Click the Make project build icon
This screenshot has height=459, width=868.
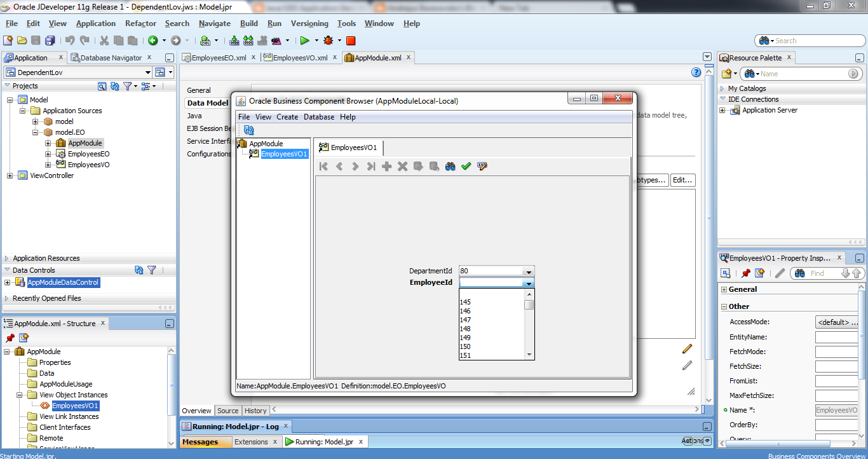(x=234, y=40)
